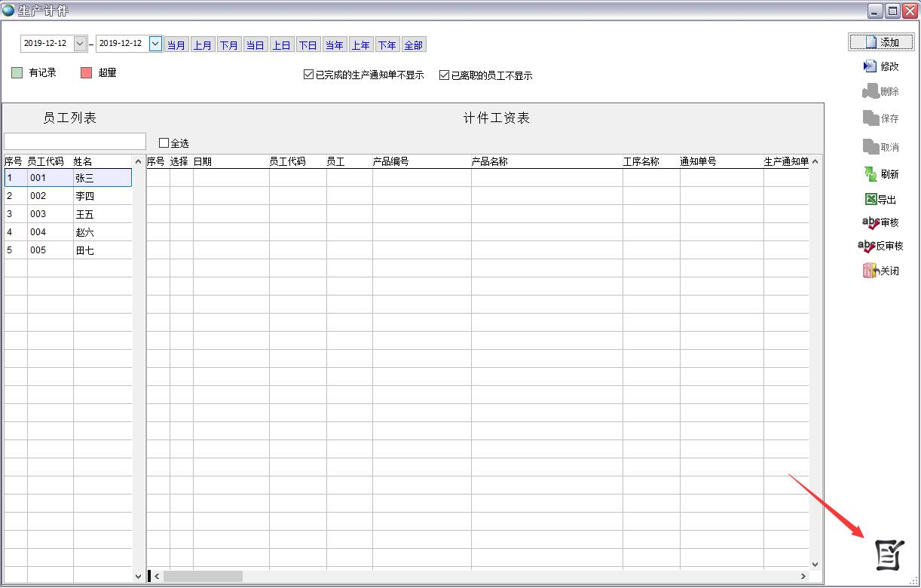Uncheck 已完成的生产通知单不显示 checkbox

pos(308,75)
